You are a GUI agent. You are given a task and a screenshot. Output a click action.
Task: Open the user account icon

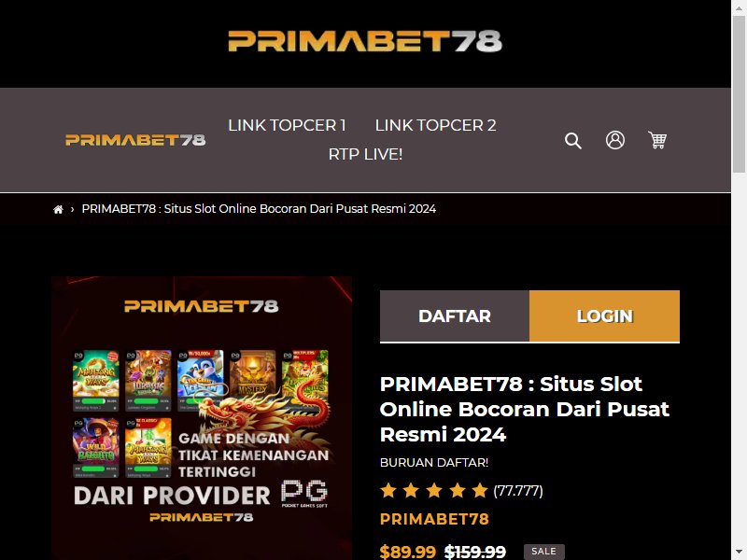[615, 140]
